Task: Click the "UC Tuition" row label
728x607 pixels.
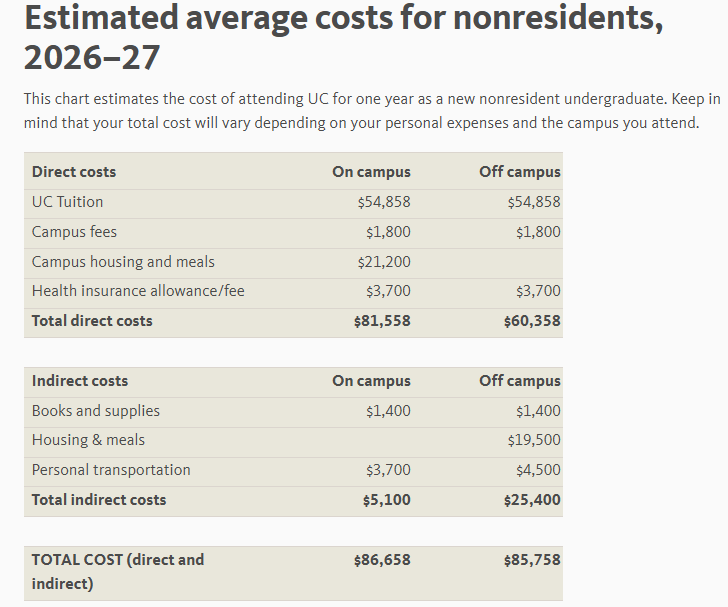Action: (x=67, y=202)
